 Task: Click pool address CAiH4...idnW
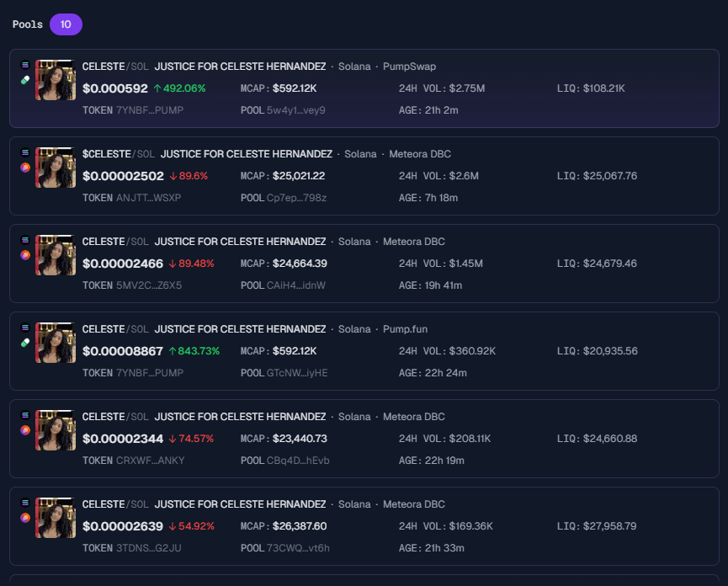295,285
